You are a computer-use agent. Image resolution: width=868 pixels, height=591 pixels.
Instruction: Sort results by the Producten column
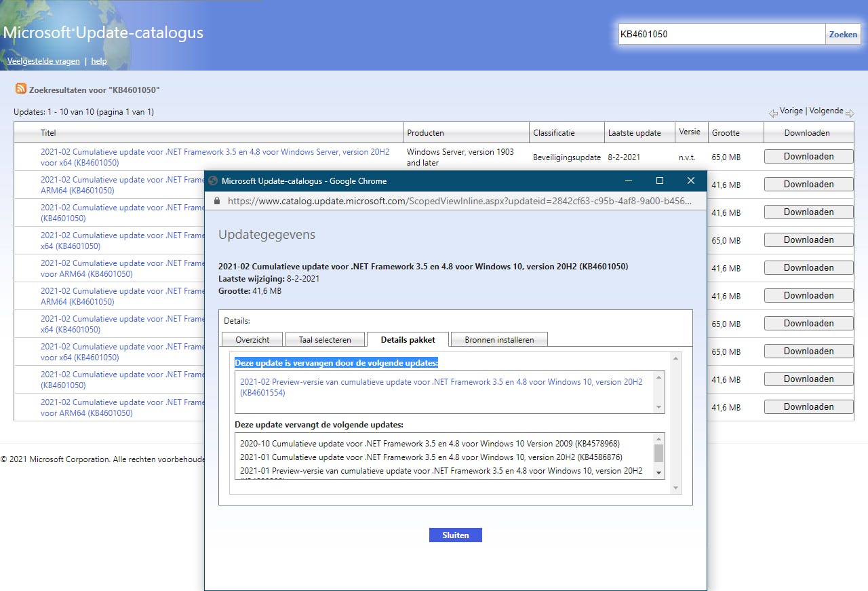[425, 133]
